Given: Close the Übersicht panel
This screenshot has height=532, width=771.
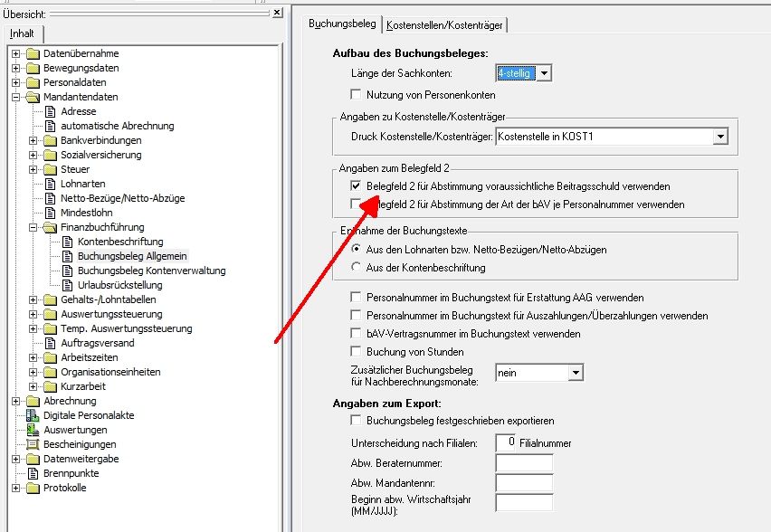Looking at the screenshot, I should pos(277,13).
